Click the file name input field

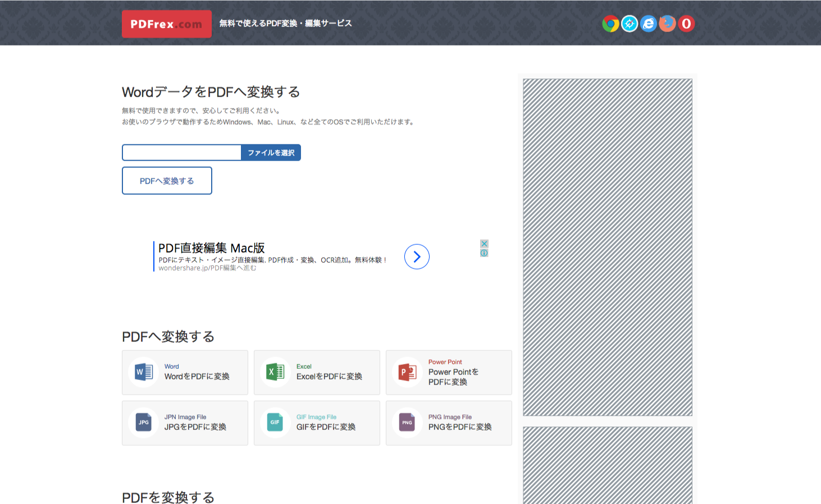(x=181, y=152)
